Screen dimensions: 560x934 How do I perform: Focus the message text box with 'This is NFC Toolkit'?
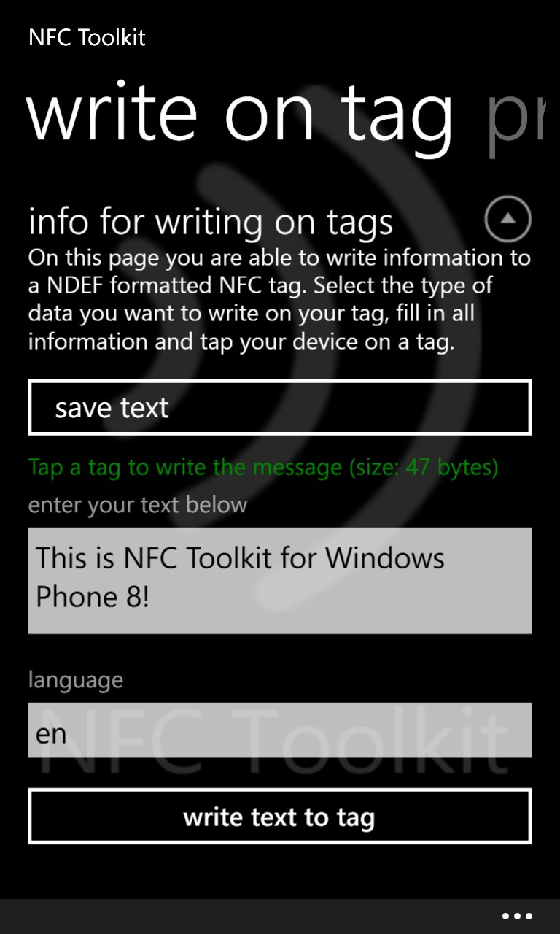[280, 581]
